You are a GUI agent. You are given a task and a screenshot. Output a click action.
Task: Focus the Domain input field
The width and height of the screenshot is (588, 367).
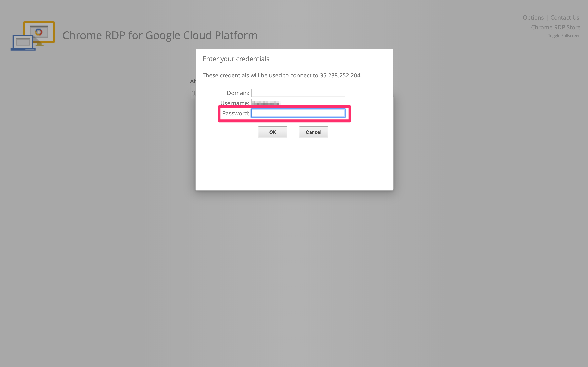coord(298,93)
